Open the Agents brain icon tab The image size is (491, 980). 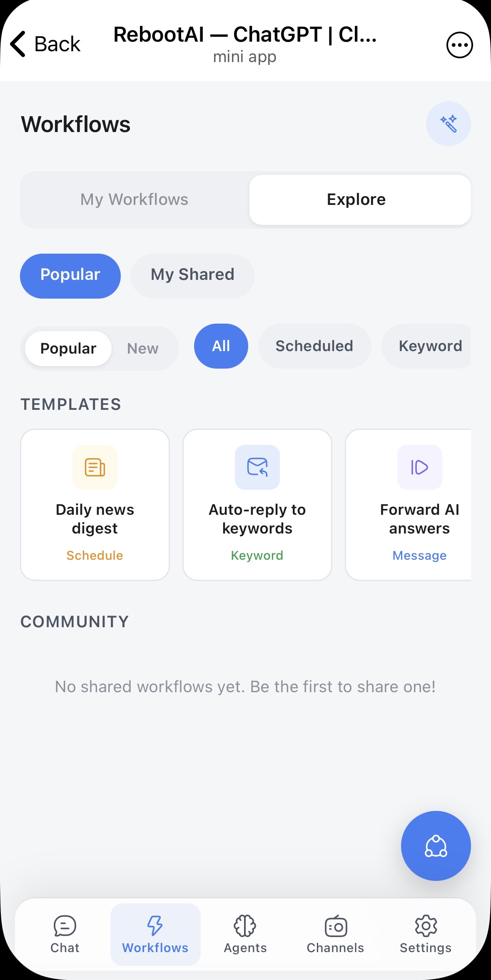pos(245,934)
